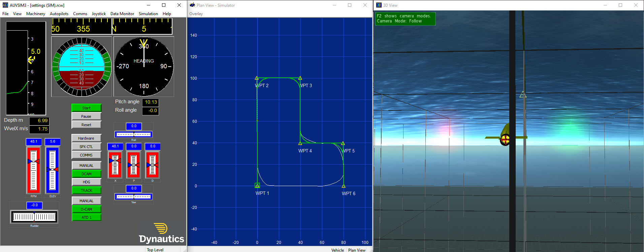The height and width of the screenshot is (252, 644).
Task: Click the WPT 1 waypoint marker
Action: click(257, 185)
